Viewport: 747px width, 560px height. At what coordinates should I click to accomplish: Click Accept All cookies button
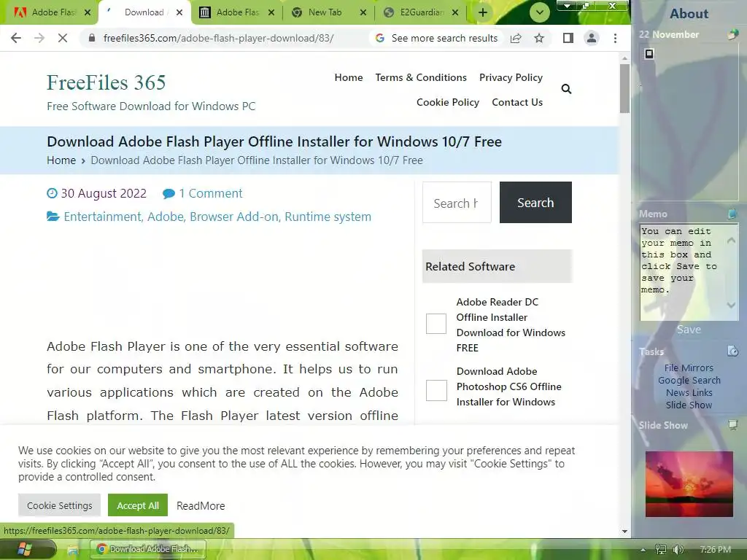[138, 505]
